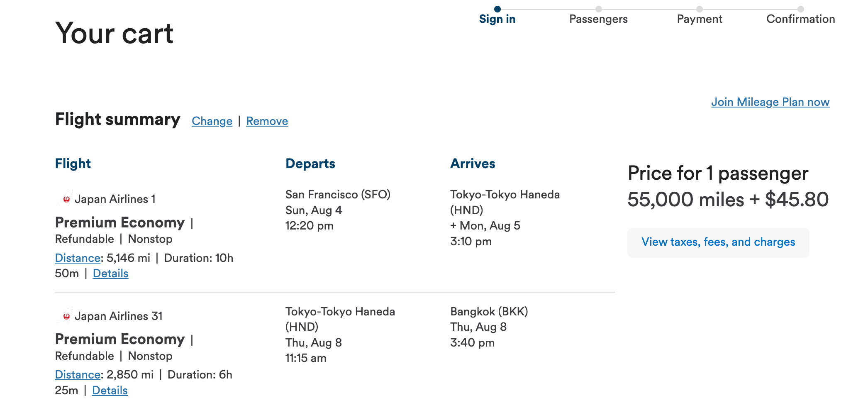Click the Change flight link
The image size is (868, 420).
(212, 121)
